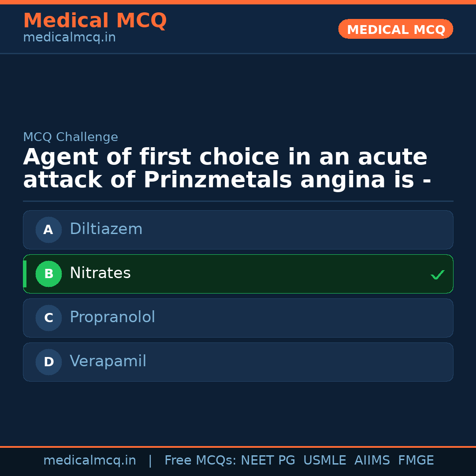Switch to the USMLE section
The height and width of the screenshot is (476, 476).
click(x=325, y=460)
